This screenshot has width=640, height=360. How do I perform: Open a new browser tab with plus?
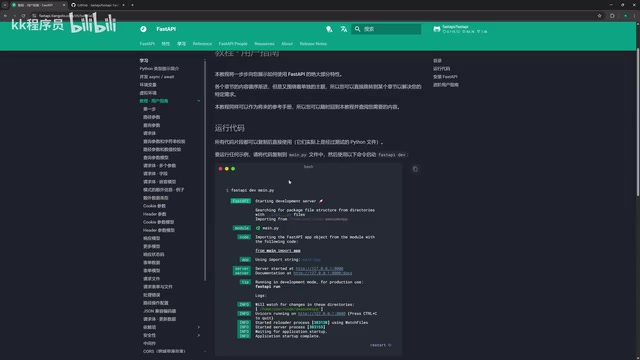(x=132, y=5)
